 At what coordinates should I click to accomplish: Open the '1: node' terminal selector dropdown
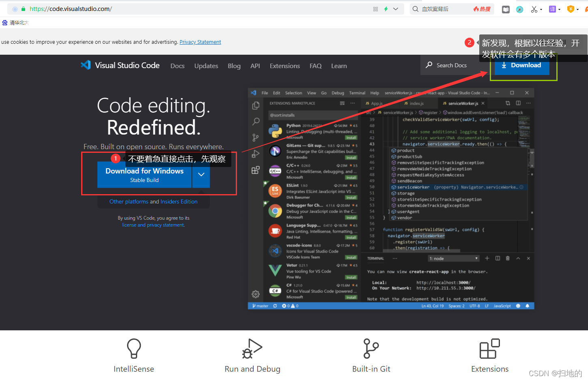click(x=454, y=258)
